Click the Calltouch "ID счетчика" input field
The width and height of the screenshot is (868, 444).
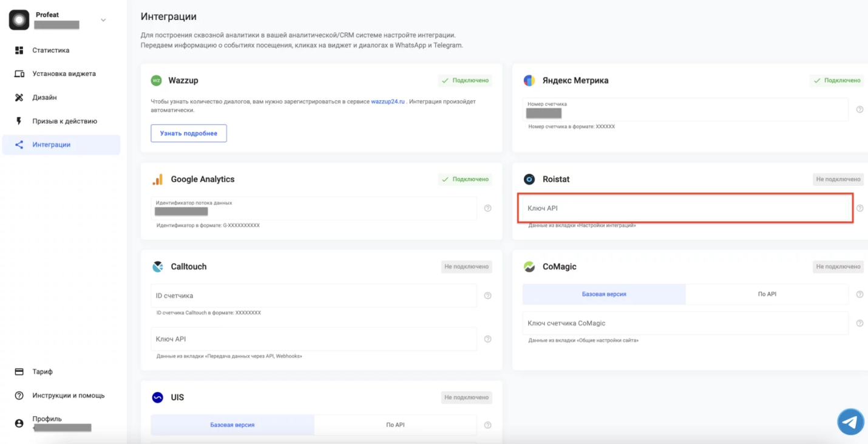pyautogui.click(x=313, y=296)
